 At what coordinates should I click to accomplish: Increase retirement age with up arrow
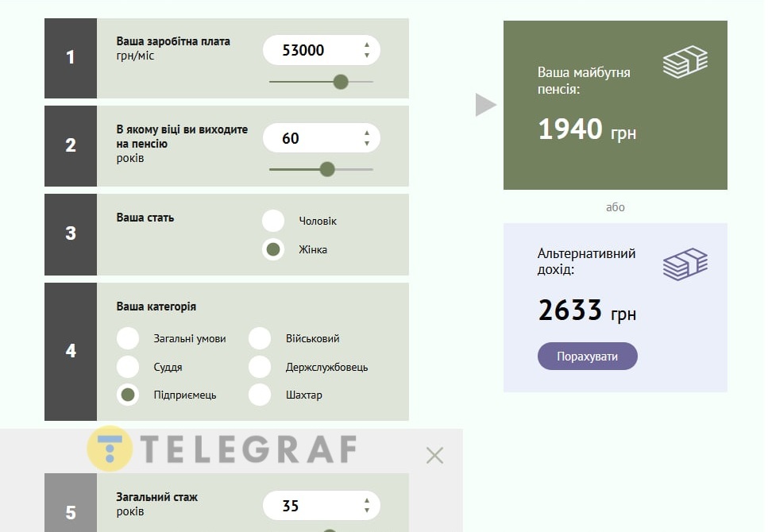click(367, 133)
